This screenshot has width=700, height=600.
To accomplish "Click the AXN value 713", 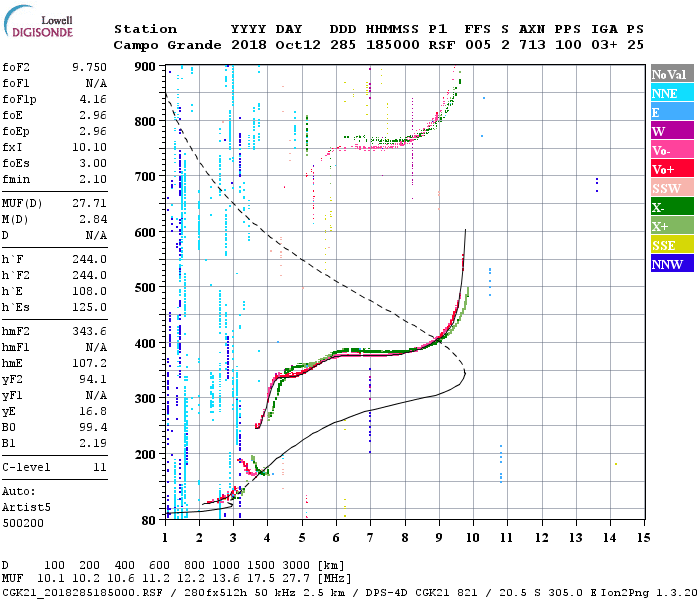I will 532,45.
